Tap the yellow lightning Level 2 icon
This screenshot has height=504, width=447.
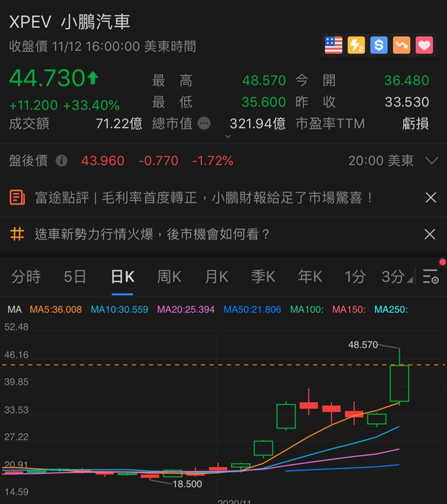[356, 45]
